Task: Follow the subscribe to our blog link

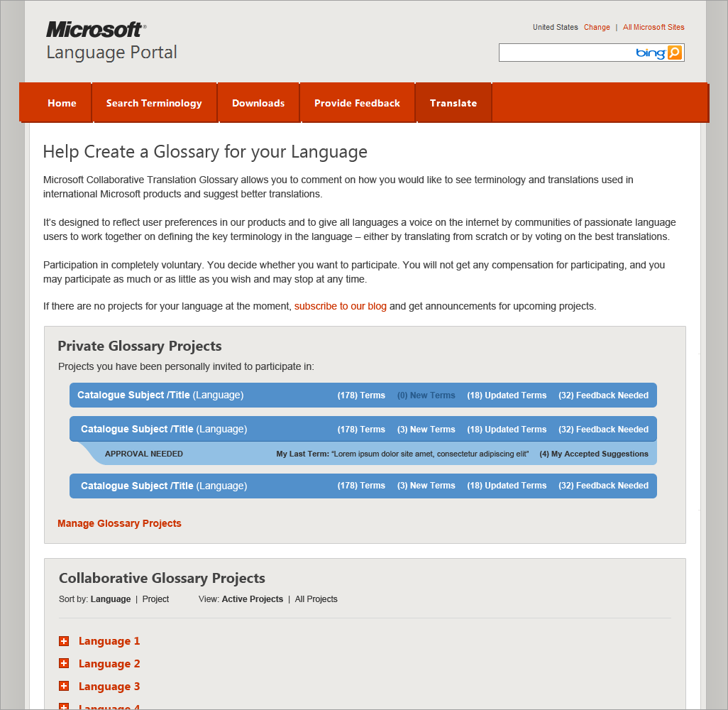Action: tap(341, 306)
